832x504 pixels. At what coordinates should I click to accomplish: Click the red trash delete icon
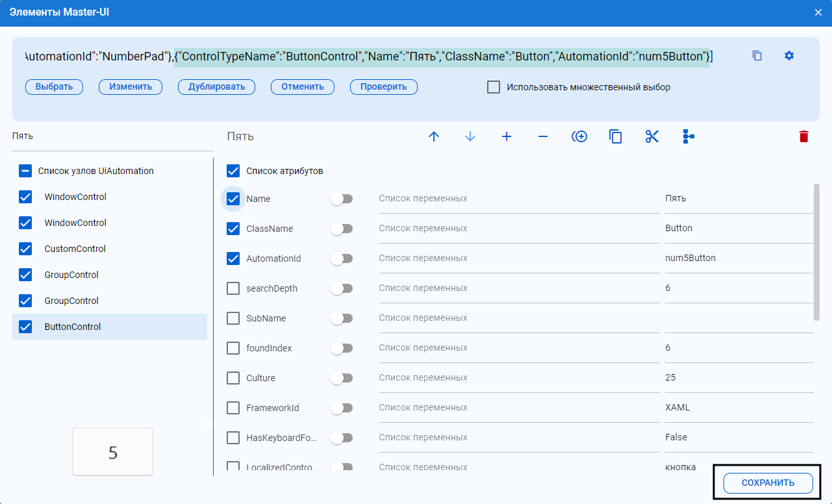(x=804, y=136)
